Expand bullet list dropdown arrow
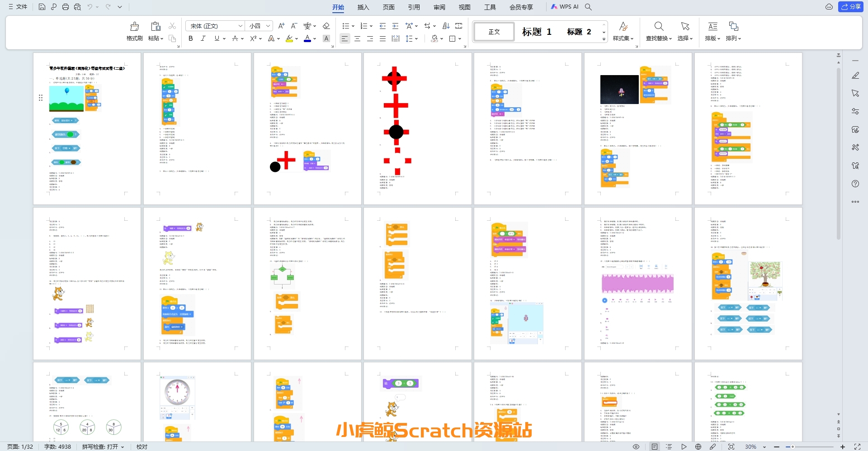 coord(353,26)
